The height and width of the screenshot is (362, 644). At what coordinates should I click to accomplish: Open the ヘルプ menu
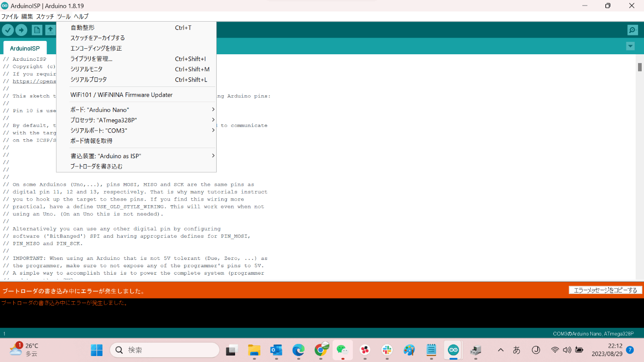point(81,17)
